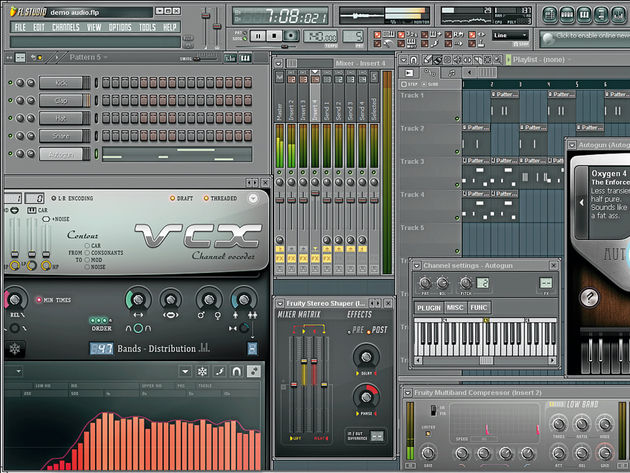Stop playback with the transport stop button
630x473 pixels.
click(x=274, y=36)
